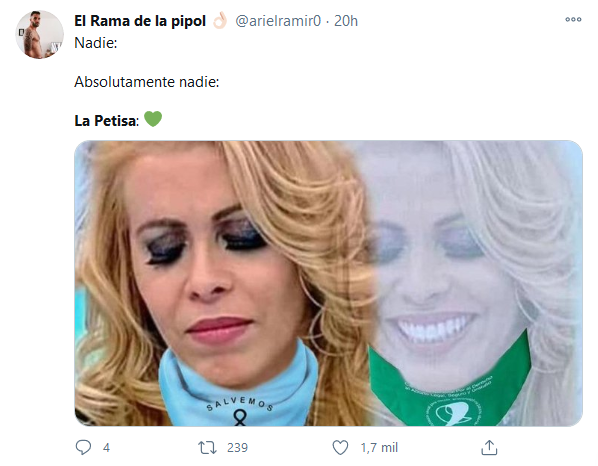Click the bold La Petisa text

pos(105,121)
